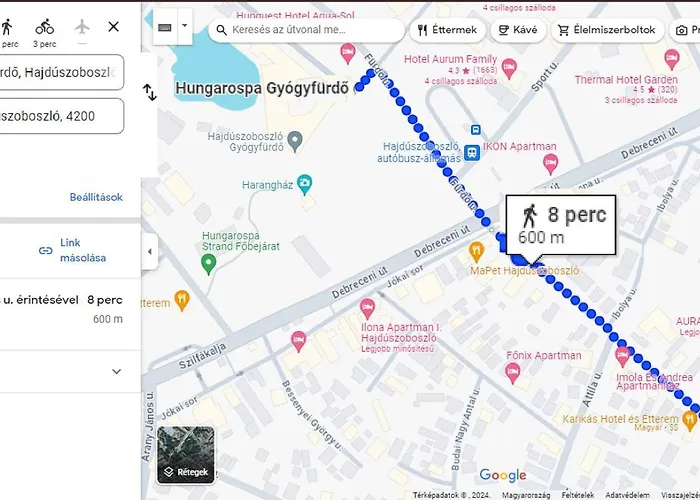Click the Karikás Hotel és Étterem pin
The image size is (700, 500).
(x=690, y=421)
